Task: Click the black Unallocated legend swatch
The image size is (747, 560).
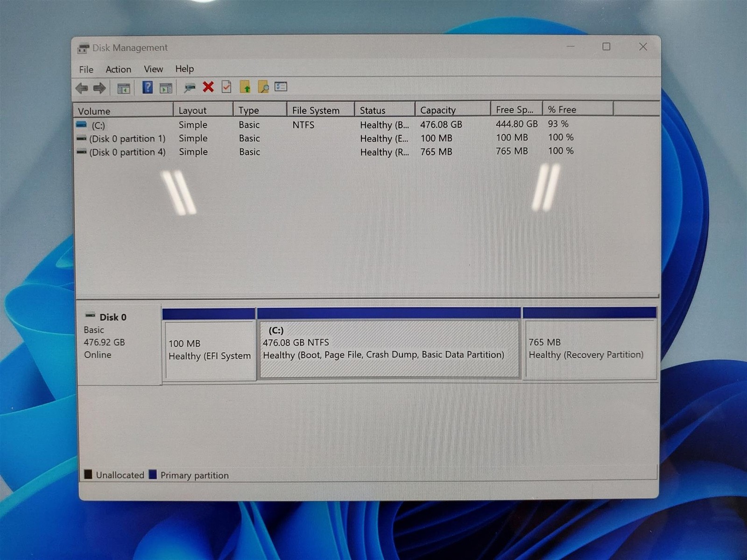Action: pyautogui.click(x=88, y=475)
